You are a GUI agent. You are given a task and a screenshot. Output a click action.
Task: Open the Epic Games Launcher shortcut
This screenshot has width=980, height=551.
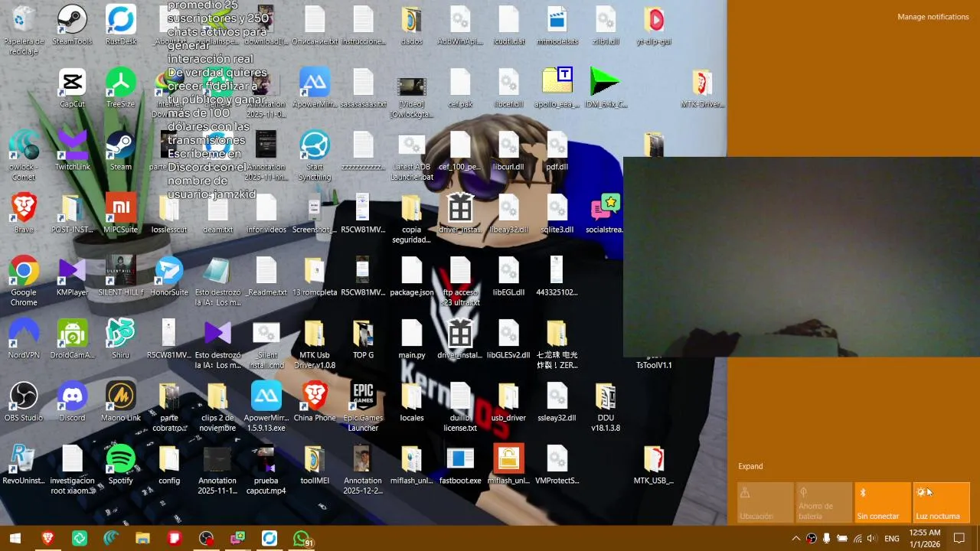coord(363,406)
